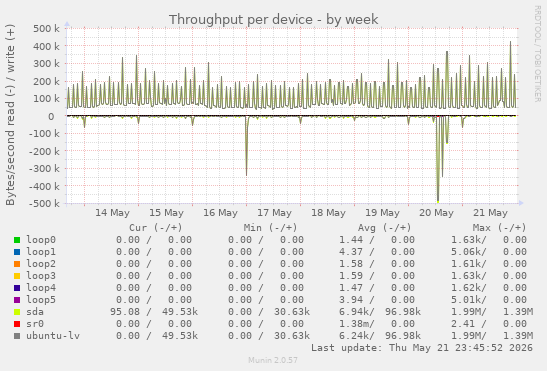Viewport: 547px width, 371px height.
Task: Click the blue loop1 legend swatch
Action: [x=17, y=252]
